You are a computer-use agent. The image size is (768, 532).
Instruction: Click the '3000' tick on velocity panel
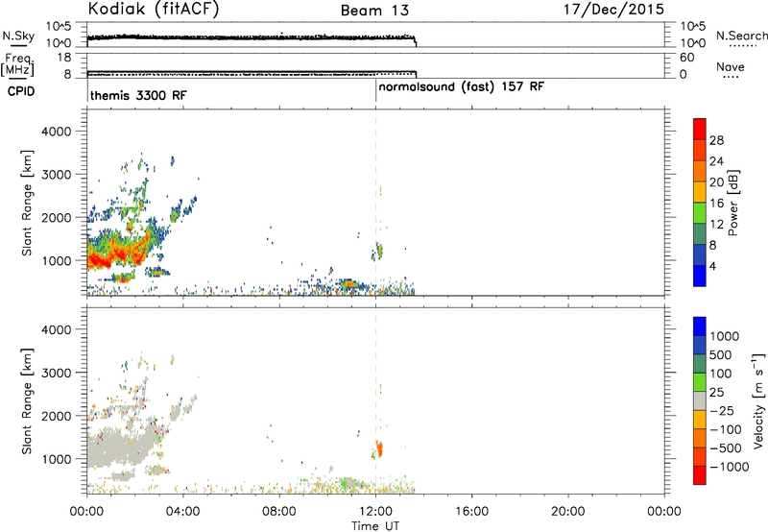[56, 373]
